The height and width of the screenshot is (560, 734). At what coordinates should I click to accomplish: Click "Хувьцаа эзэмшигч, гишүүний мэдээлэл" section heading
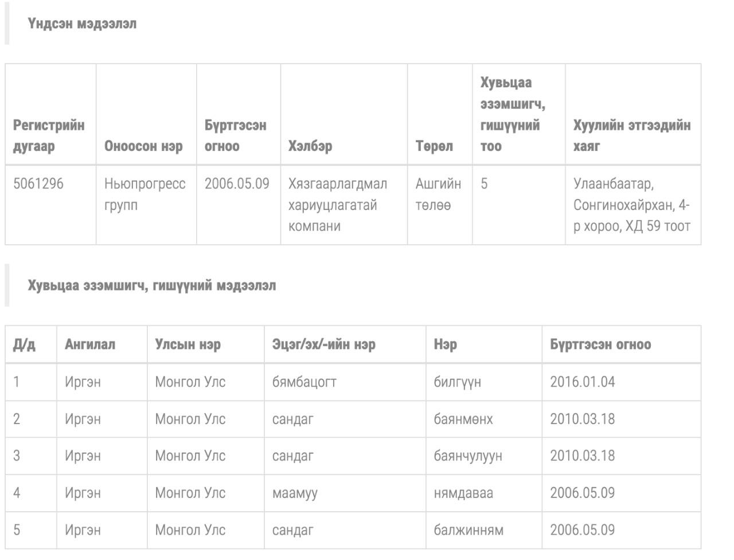pyautogui.click(x=152, y=285)
